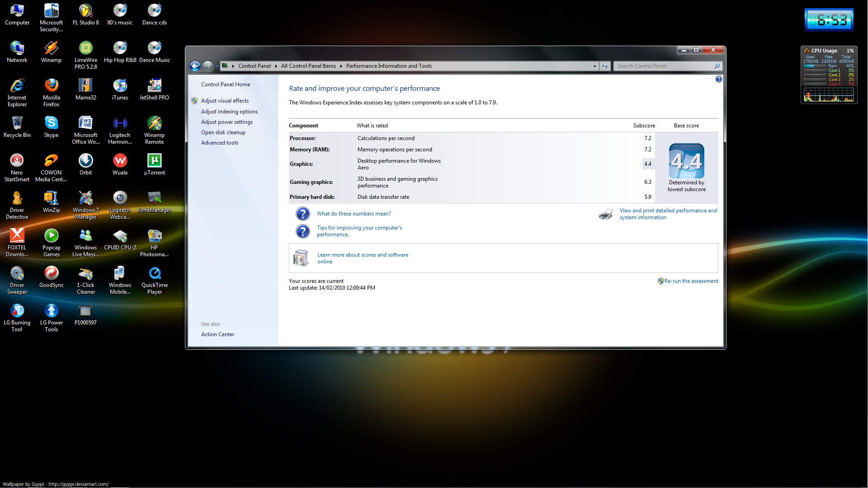Select the JetShell PRO desktop icon
The width and height of the screenshot is (868, 488).
coord(154,89)
